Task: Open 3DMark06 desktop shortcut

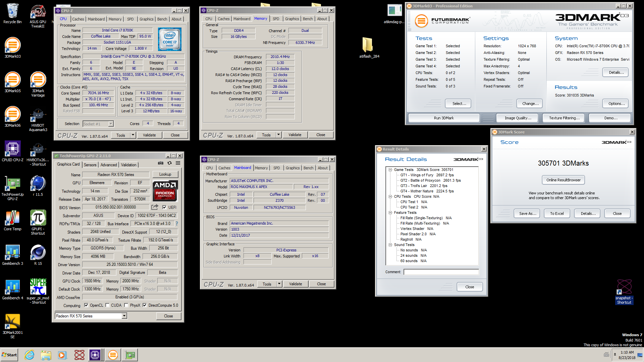Action: (x=12, y=117)
